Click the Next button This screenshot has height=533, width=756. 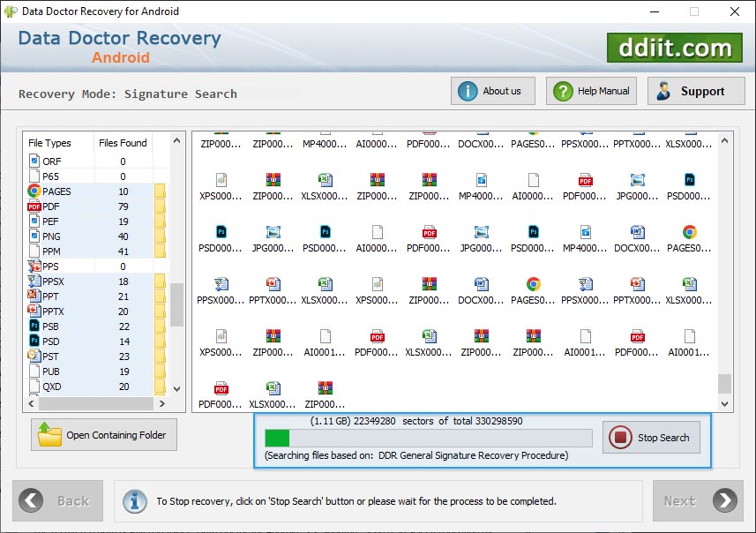click(x=697, y=500)
